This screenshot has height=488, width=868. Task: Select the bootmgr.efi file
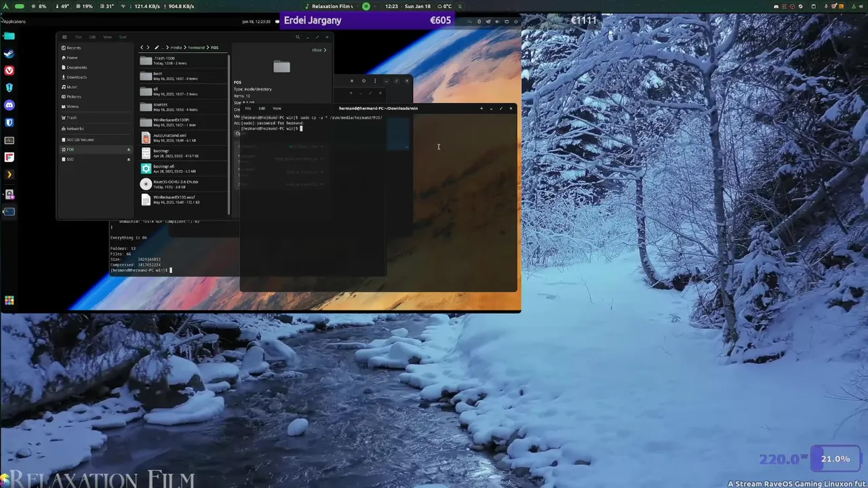(x=183, y=169)
